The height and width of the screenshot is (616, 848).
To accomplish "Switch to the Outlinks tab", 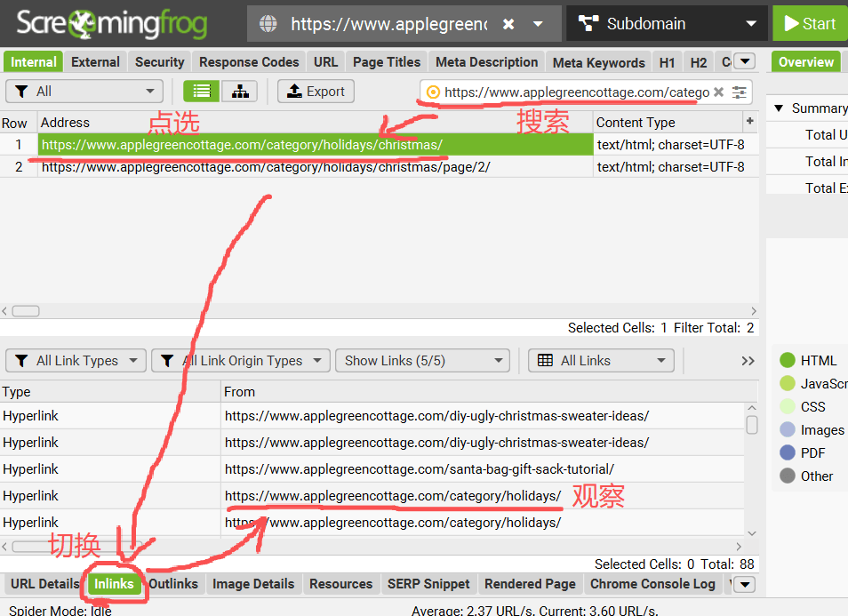I will click(173, 584).
